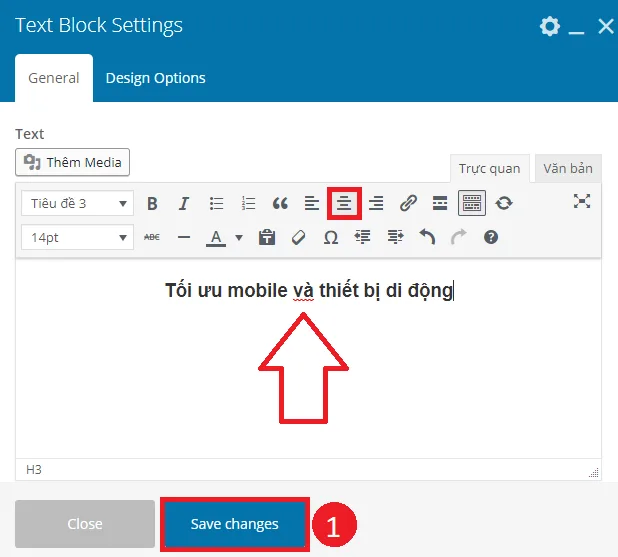This screenshot has height=557, width=618.
Task: Apply the text color swatch button
Action: (216, 237)
